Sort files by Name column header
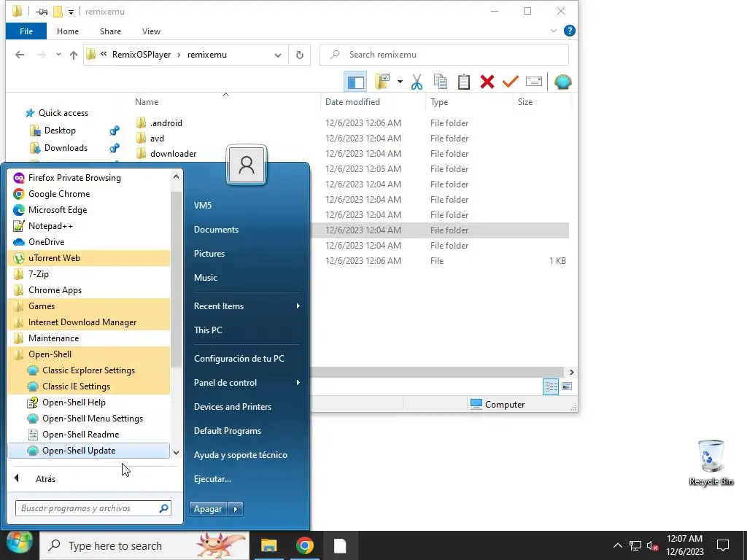This screenshot has height=560, width=747. [146, 102]
